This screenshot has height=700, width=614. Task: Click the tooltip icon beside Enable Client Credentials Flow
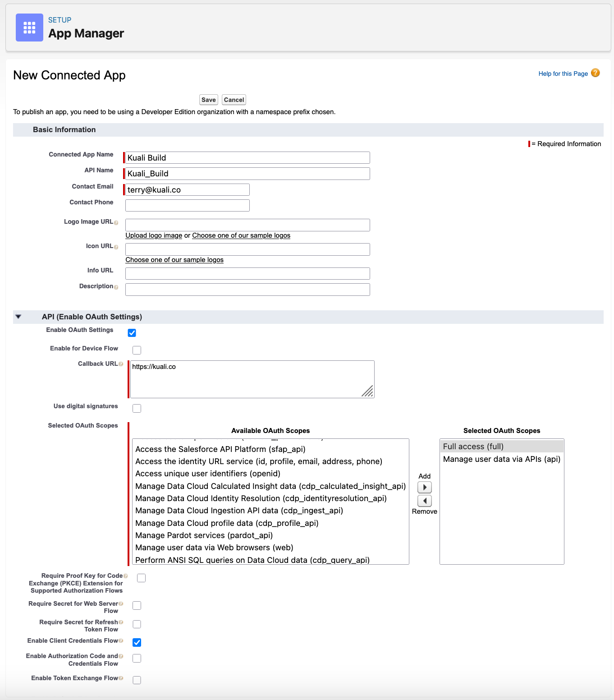point(120,640)
